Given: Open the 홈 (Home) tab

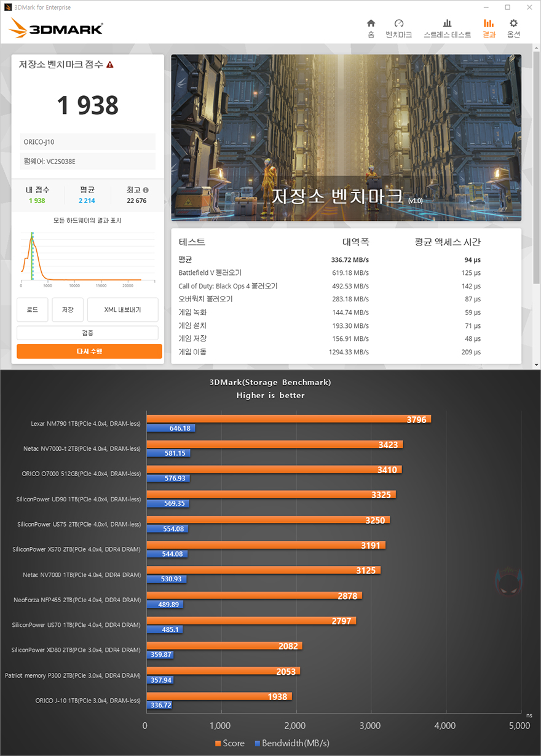Looking at the screenshot, I should (371, 28).
